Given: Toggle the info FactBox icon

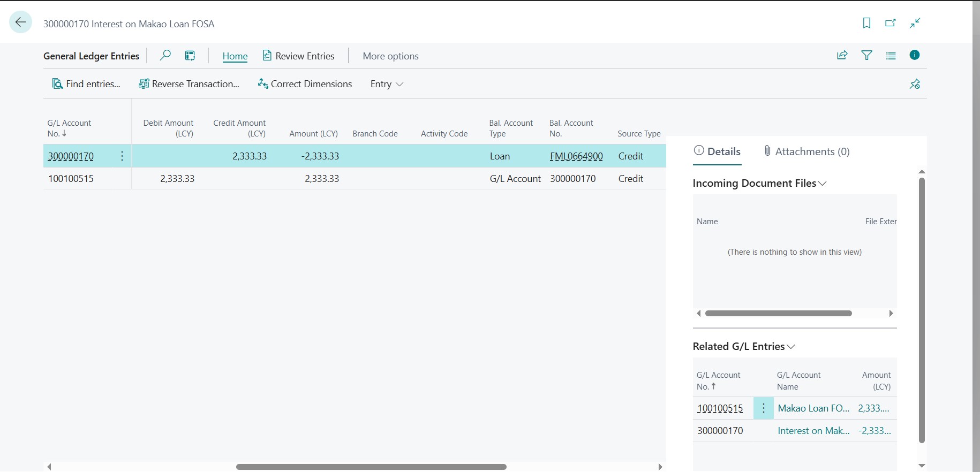Looking at the screenshot, I should pos(915,55).
